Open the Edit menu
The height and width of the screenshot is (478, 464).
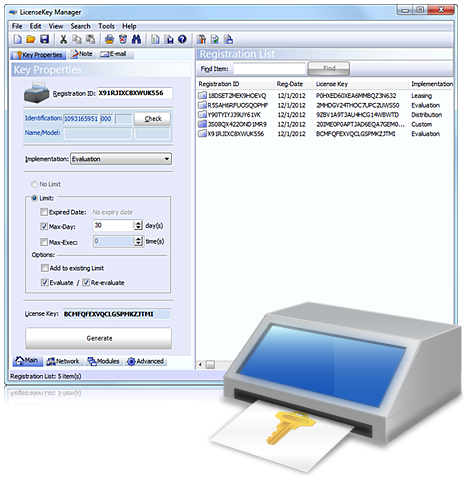(x=35, y=26)
